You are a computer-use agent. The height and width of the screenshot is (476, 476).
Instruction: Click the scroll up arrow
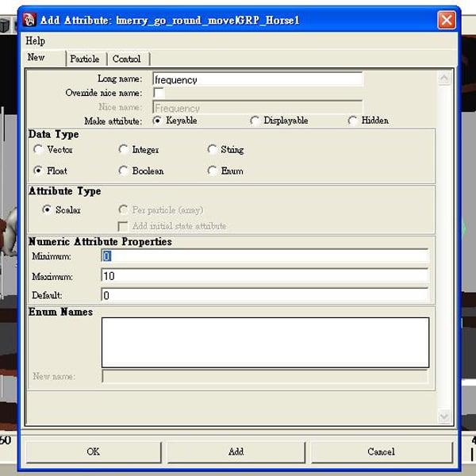(x=443, y=78)
